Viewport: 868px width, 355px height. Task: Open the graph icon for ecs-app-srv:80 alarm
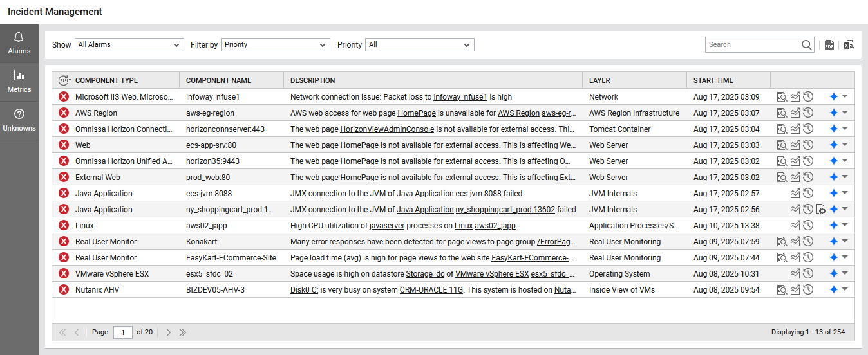[x=795, y=145]
